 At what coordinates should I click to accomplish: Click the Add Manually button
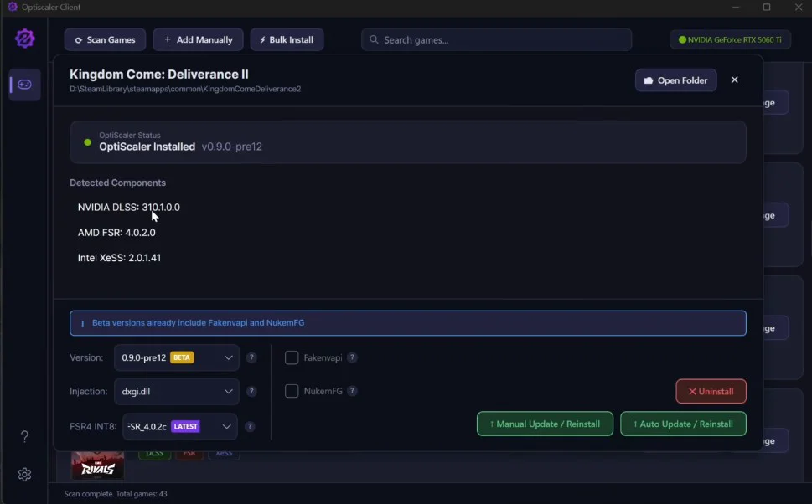(198, 39)
